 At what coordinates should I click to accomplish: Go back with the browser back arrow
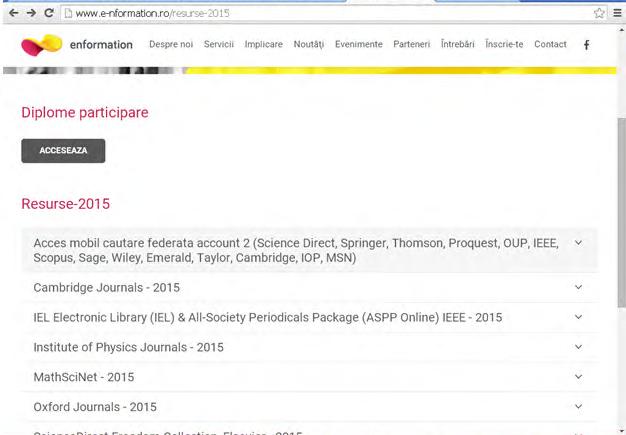(14, 13)
